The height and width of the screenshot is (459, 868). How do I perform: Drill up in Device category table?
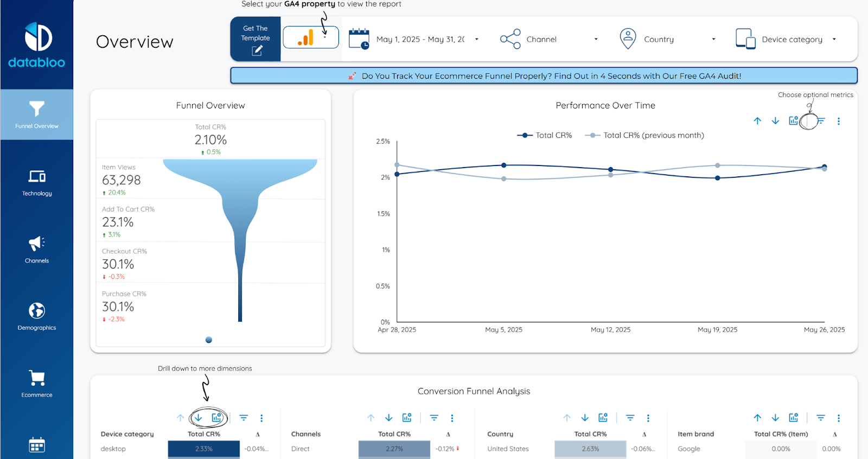(x=180, y=418)
